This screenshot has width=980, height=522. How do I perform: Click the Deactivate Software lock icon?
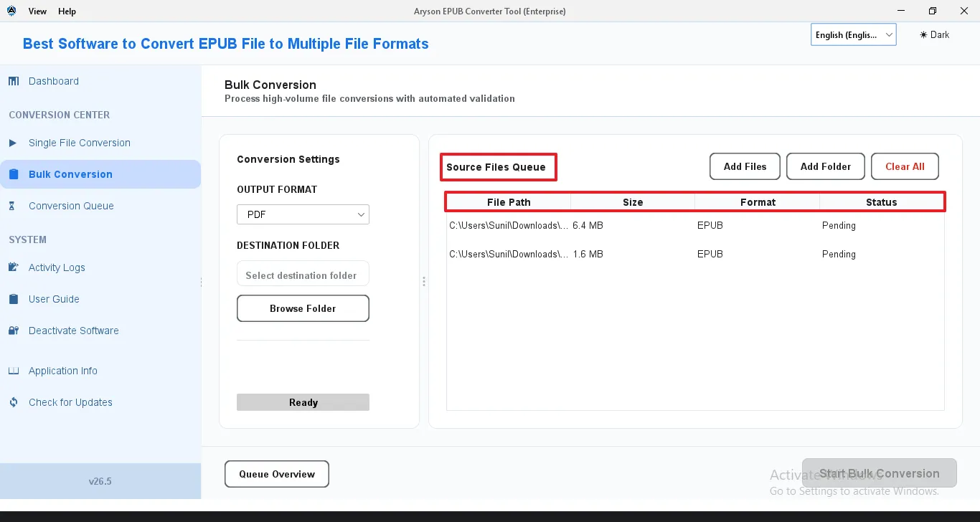14,331
